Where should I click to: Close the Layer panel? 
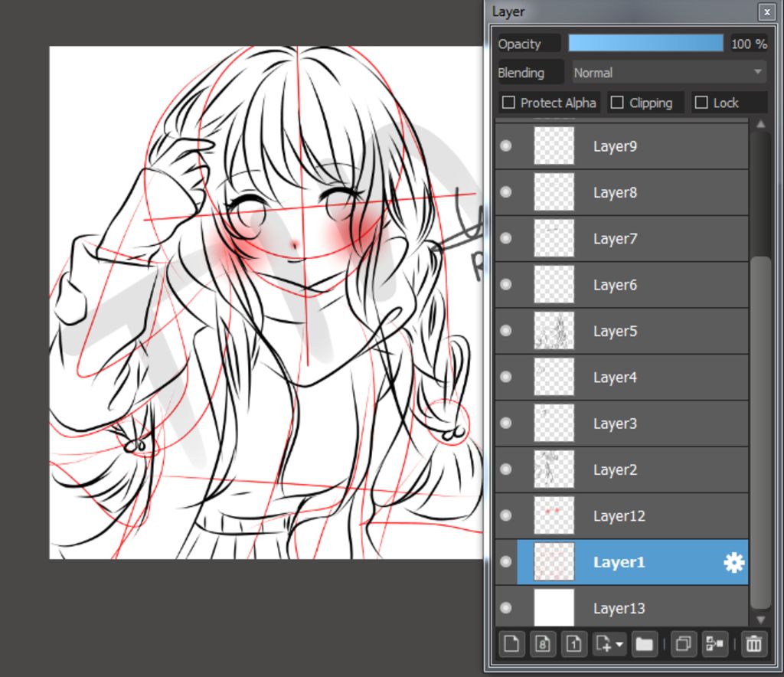point(767,11)
